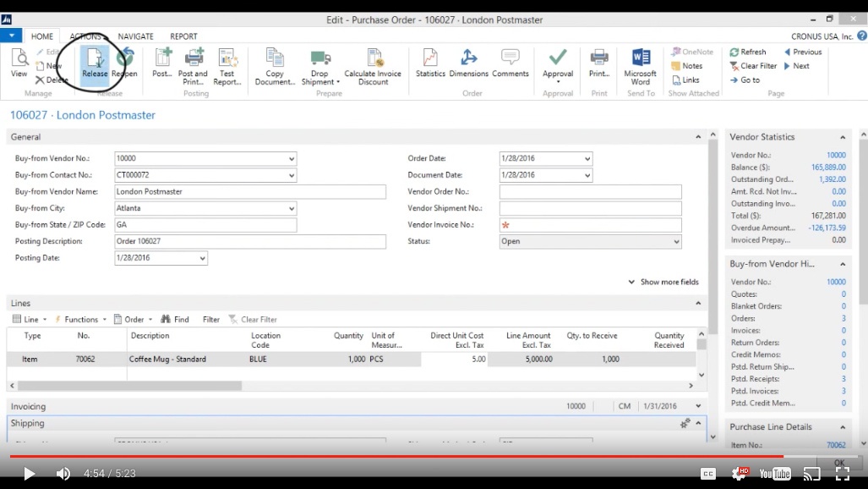Open the REPORT ribbon tab

[183, 36]
